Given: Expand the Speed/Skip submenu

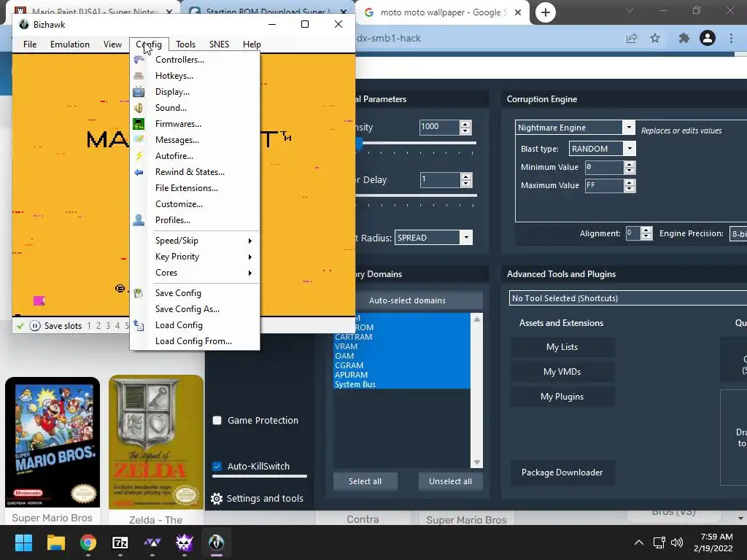Looking at the screenshot, I should click(x=194, y=241).
